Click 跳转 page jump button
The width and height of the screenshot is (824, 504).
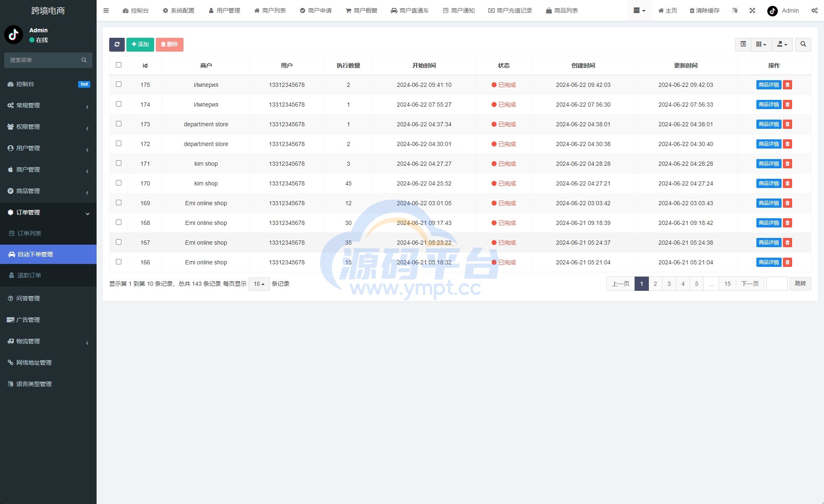800,284
